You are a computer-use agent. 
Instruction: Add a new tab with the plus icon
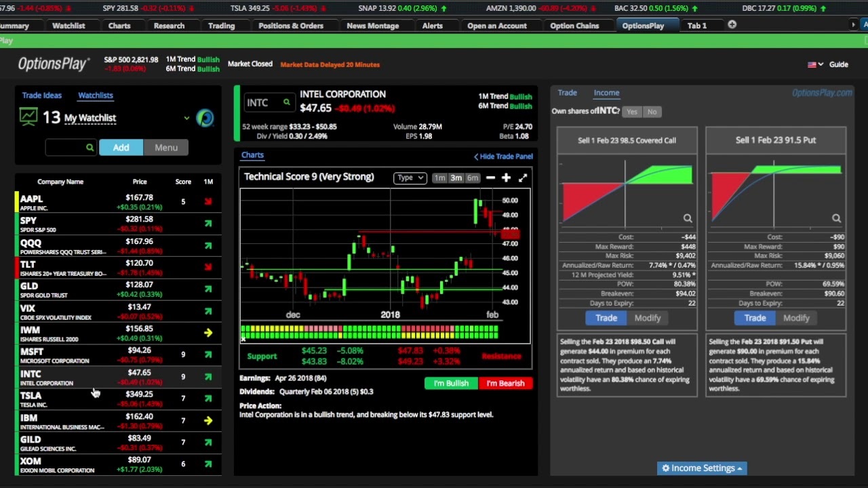pyautogui.click(x=732, y=24)
